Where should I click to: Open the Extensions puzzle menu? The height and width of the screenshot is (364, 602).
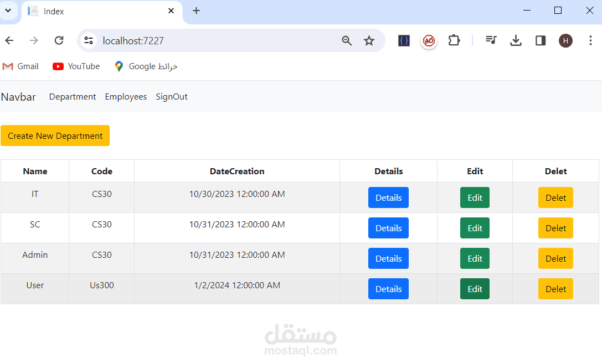click(454, 40)
